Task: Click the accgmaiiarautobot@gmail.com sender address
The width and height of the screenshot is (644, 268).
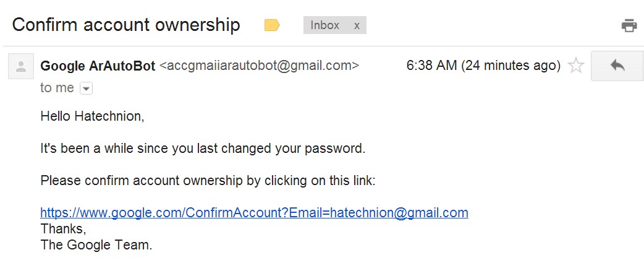Action: pyautogui.click(x=259, y=66)
